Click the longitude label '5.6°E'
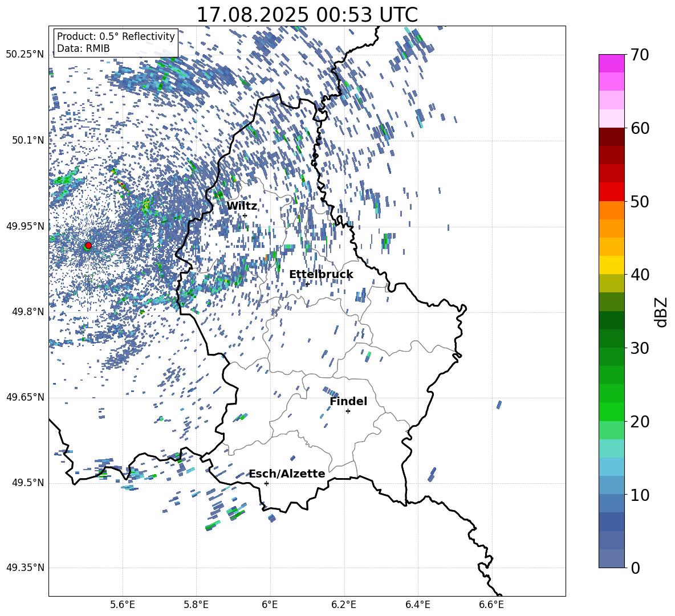 click(x=122, y=605)
